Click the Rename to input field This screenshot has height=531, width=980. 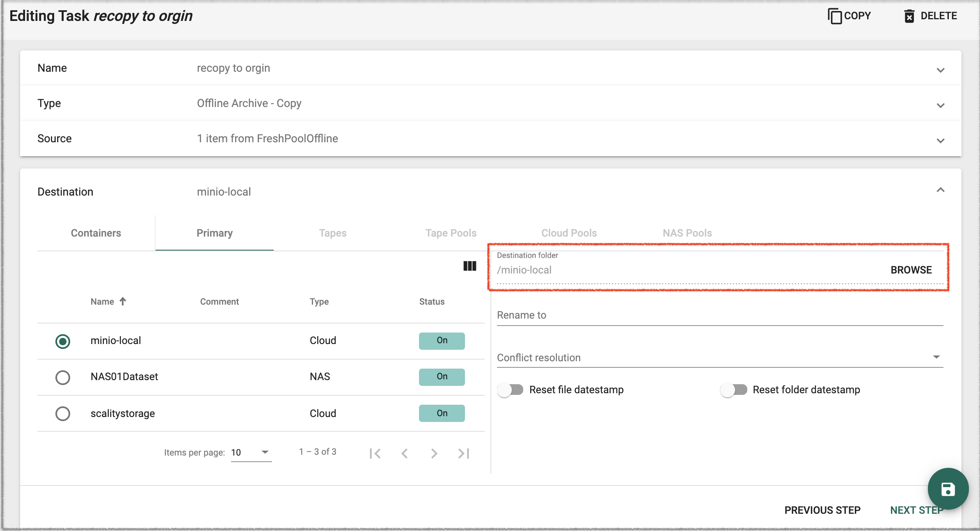(720, 315)
